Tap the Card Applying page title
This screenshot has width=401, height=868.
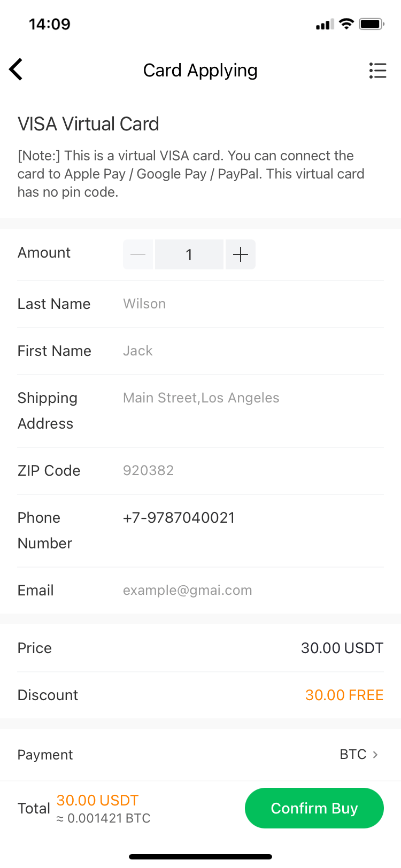pyautogui.click(x=200, y=71)
